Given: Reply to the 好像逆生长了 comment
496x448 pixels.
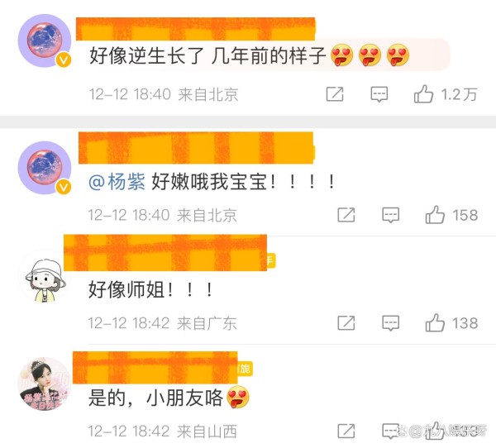Looking at the screenshot, I should click(379, 94).
